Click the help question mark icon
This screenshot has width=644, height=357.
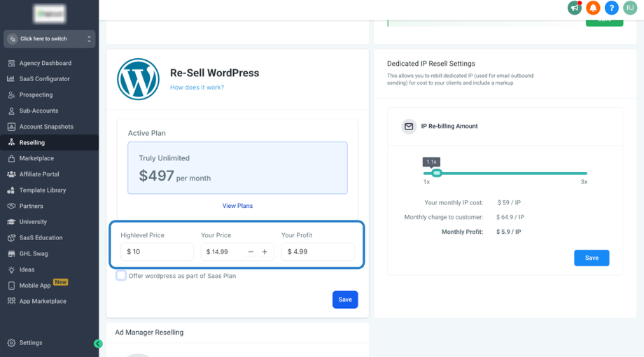(x=611, y=8)
